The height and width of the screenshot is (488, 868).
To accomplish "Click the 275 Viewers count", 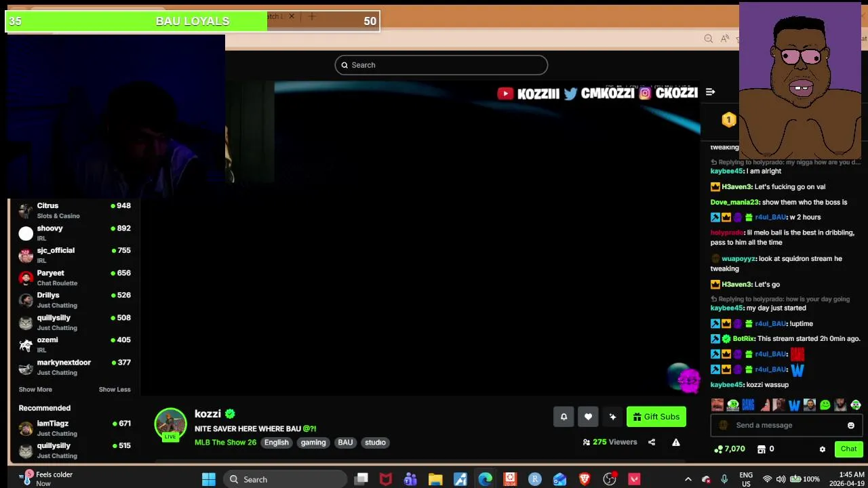I will pyautogui.click(x=610, y=442).
